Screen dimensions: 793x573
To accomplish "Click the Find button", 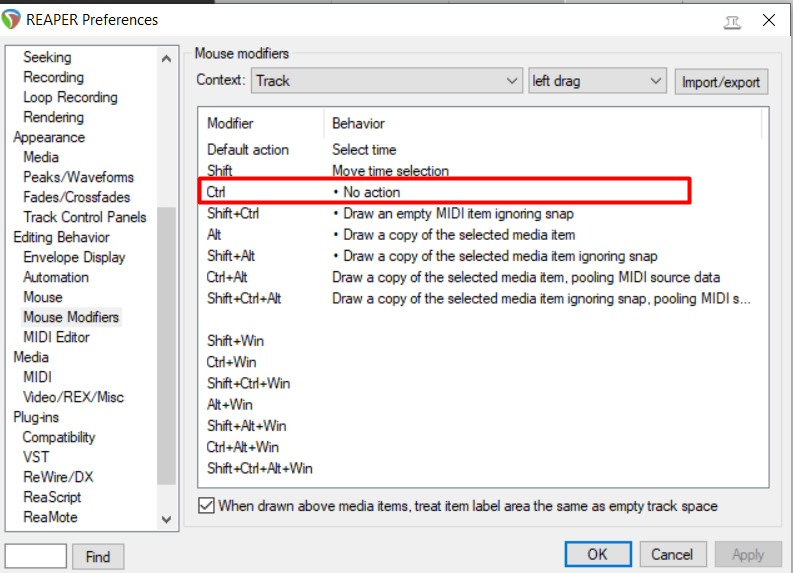I will coord(98,556).
